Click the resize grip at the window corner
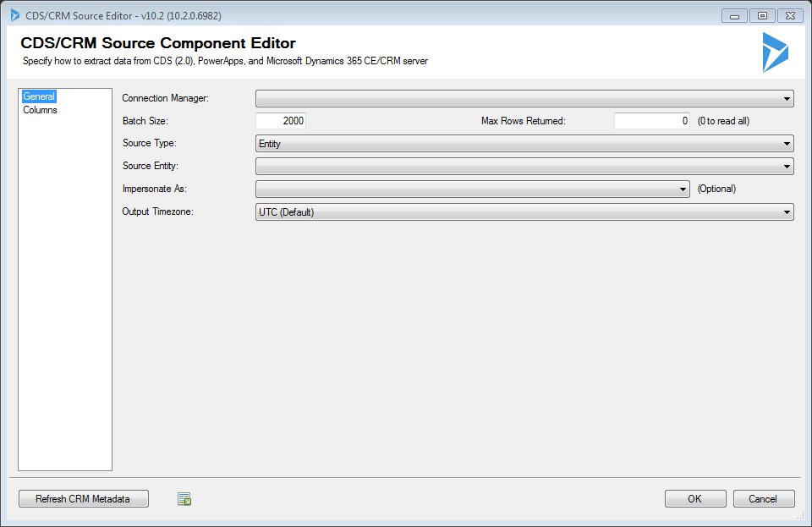This screenshot has width=812, height=527. pyautogui.click(x=801, y=516)
